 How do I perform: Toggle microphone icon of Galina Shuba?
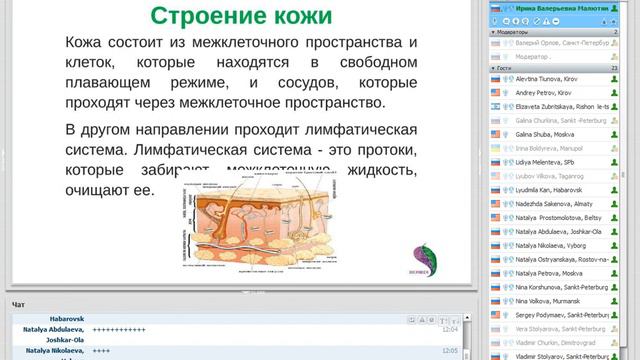[x=506, y=135]
